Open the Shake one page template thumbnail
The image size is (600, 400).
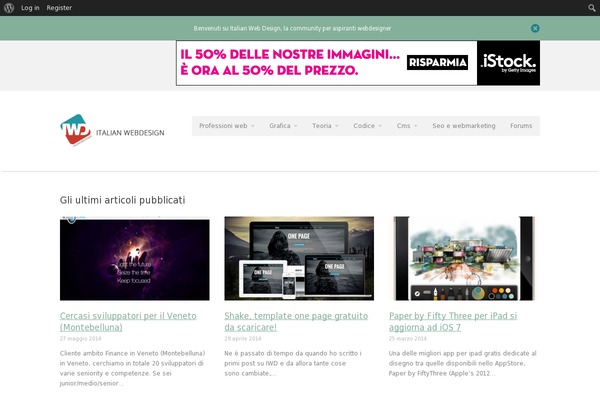[x=299, y=259]
